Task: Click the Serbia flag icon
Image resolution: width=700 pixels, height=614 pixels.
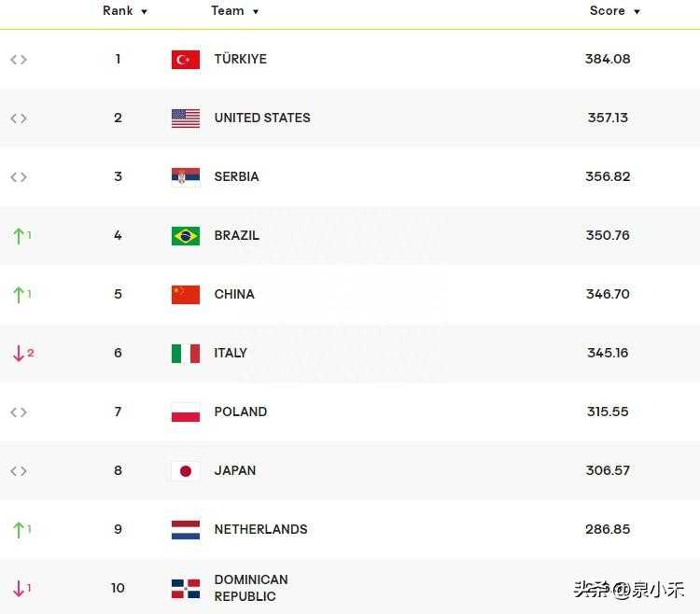Action: coord(186,177)
